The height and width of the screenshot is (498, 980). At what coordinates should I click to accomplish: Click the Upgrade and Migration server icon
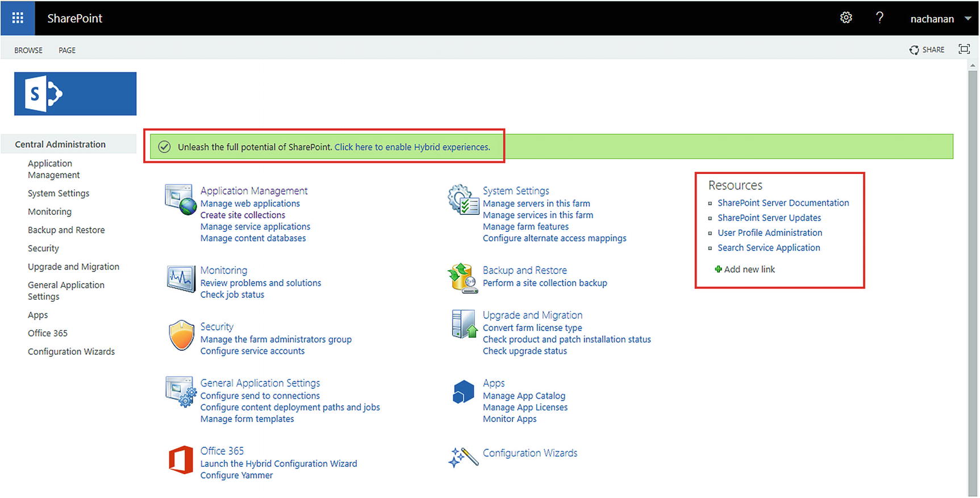464,324
